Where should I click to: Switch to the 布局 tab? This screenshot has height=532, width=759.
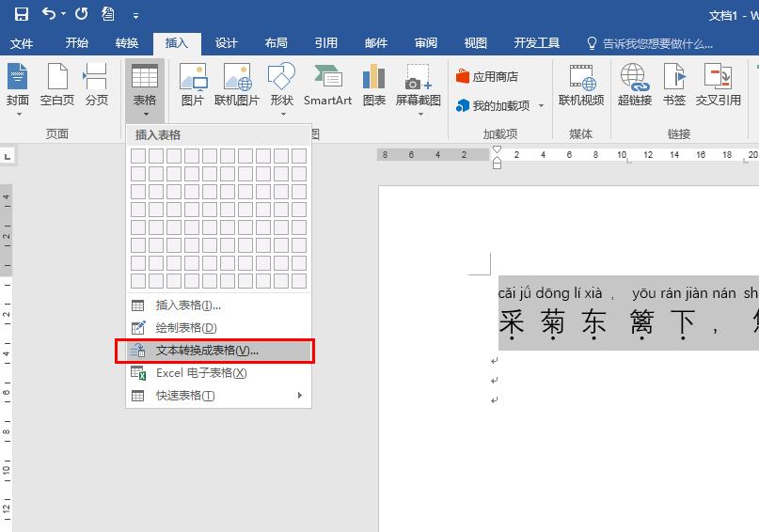click(276, 43)
